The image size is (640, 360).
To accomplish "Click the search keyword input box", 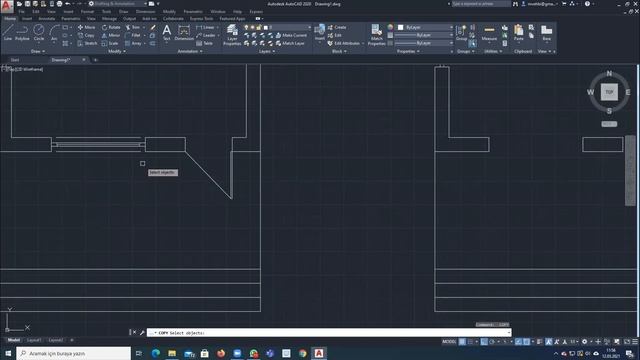I will pyautogui.click(x=481, y=4).
